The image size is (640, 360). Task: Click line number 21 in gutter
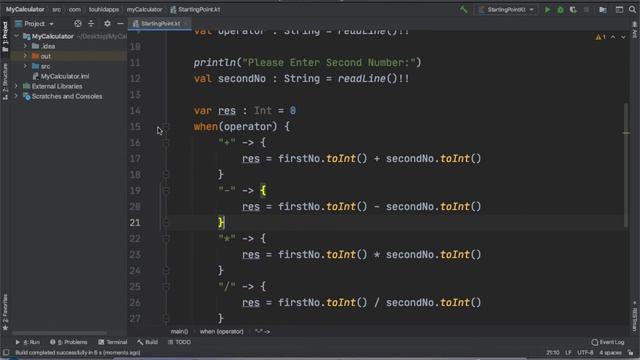135,222
